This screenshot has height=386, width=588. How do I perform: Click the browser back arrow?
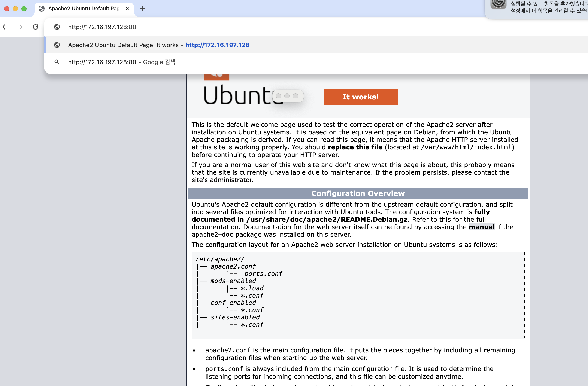tap(5, 27)
